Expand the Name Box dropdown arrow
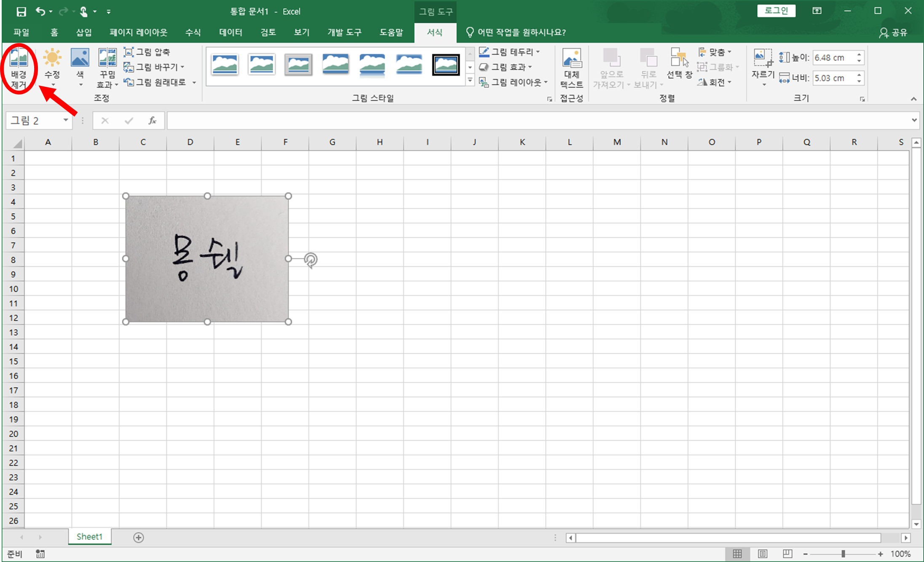The image size is (924, 562). (x=66, y=121)
